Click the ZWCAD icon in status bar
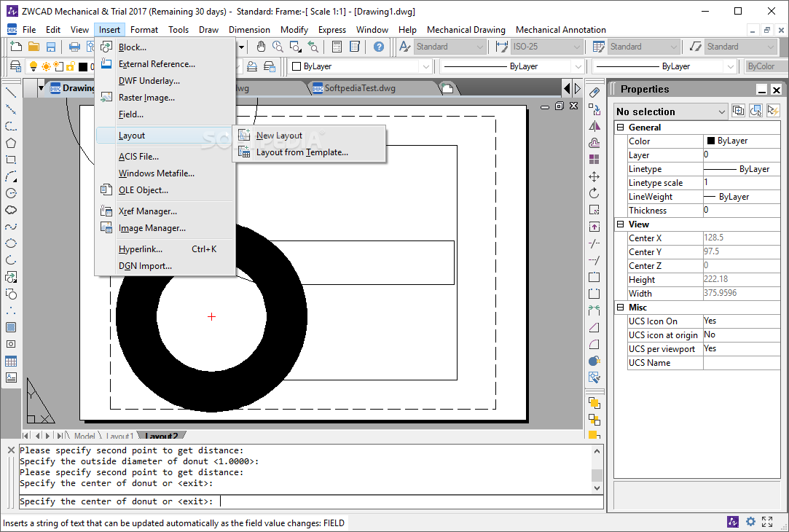789x532 pixels. 733,521
